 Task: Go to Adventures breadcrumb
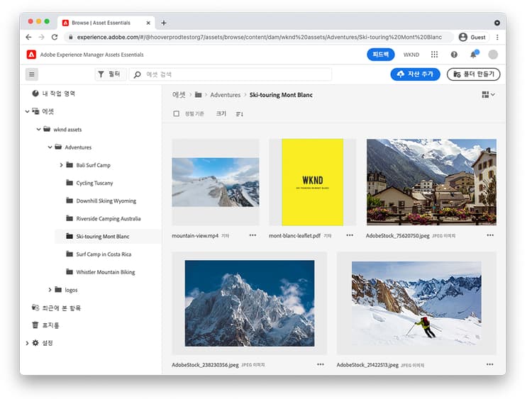(x=226, y=95)
